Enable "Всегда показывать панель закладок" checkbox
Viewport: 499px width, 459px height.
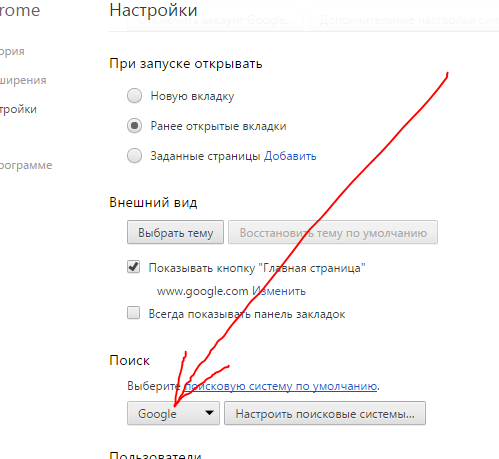[133, 313]
